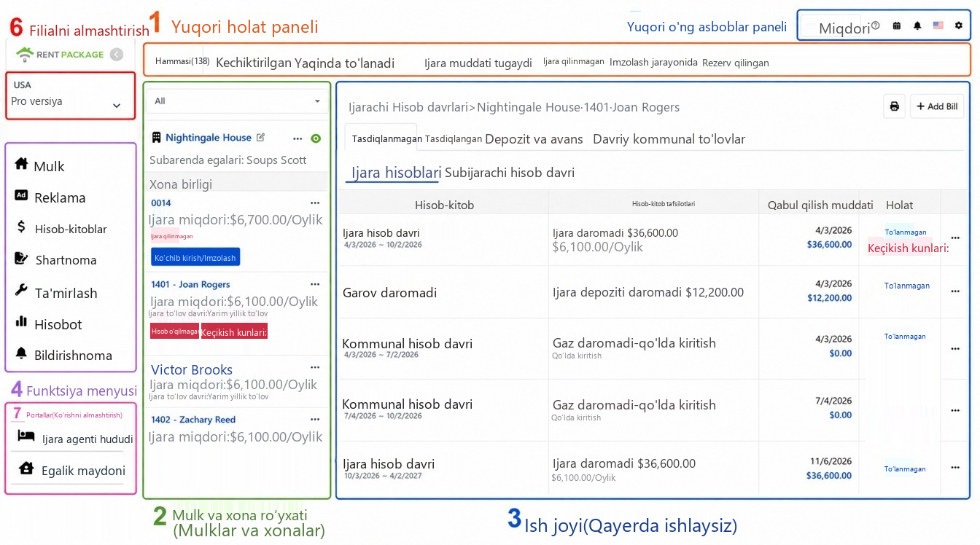Click the Shartnoma contract icon

21,259
